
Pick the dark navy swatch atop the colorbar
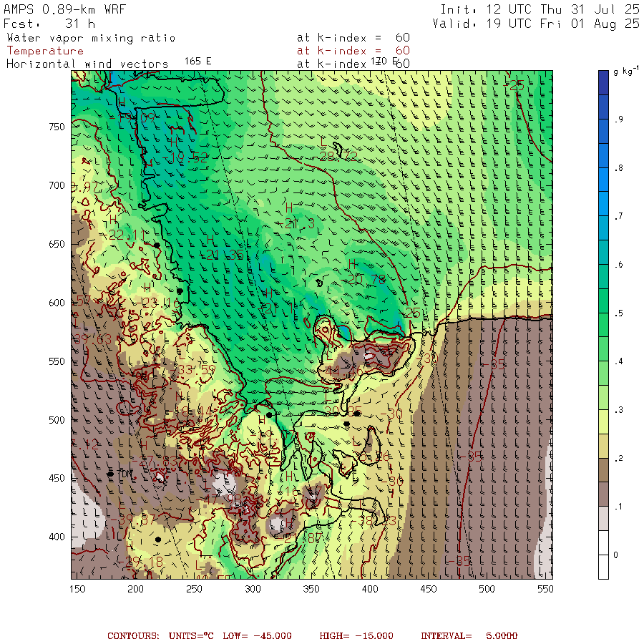[x=603, y=82]
